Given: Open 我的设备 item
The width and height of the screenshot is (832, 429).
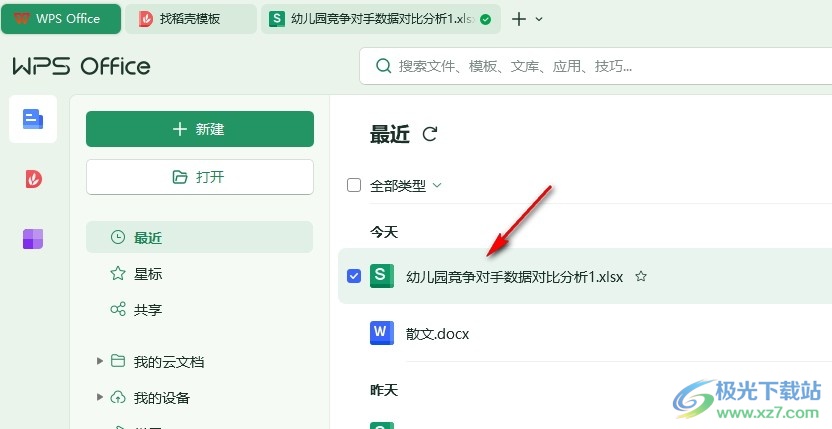Looking at the screenshot, I should coord(162,397).
